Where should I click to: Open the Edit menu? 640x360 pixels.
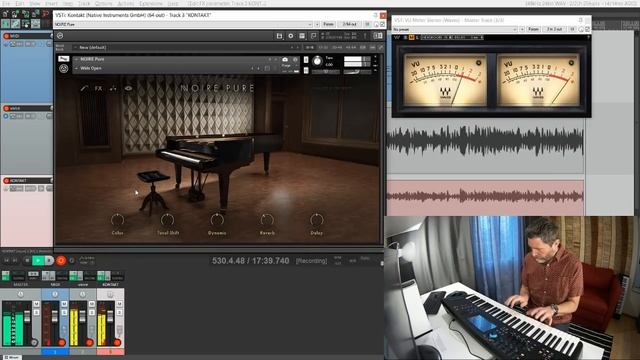point(20,3)
